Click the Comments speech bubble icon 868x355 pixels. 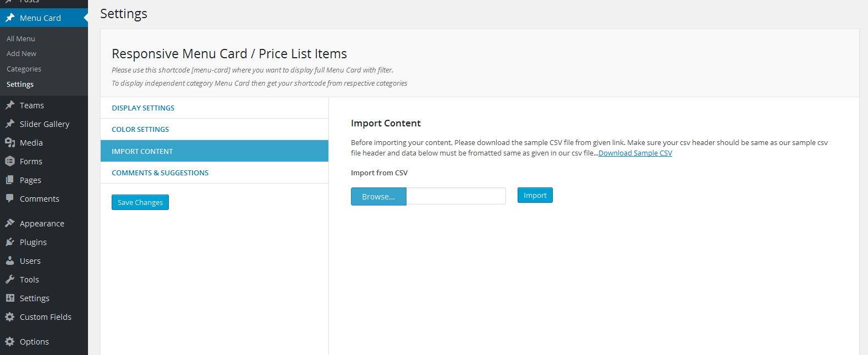point(10,198)
